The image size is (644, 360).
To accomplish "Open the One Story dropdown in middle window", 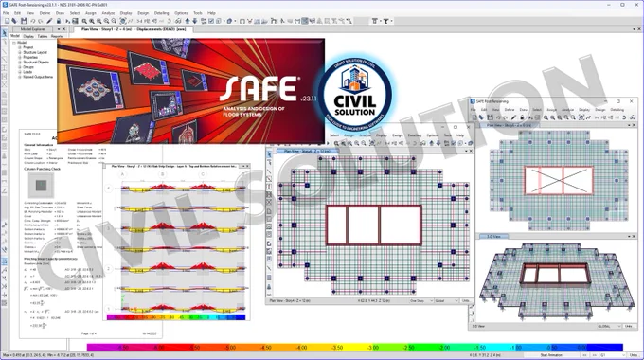I will 420,301.
